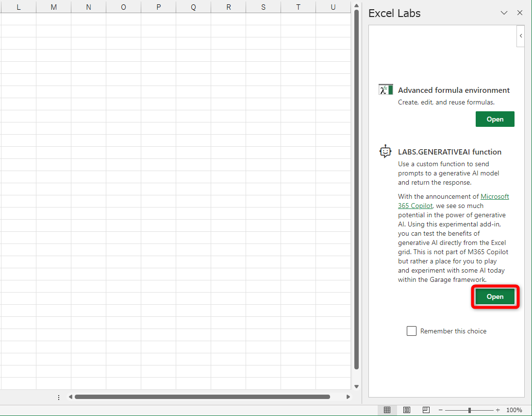Switch to Page Break Preview view
Image resolution: width=532 pixels, height=416 pixels.
[x=426, y=410]
